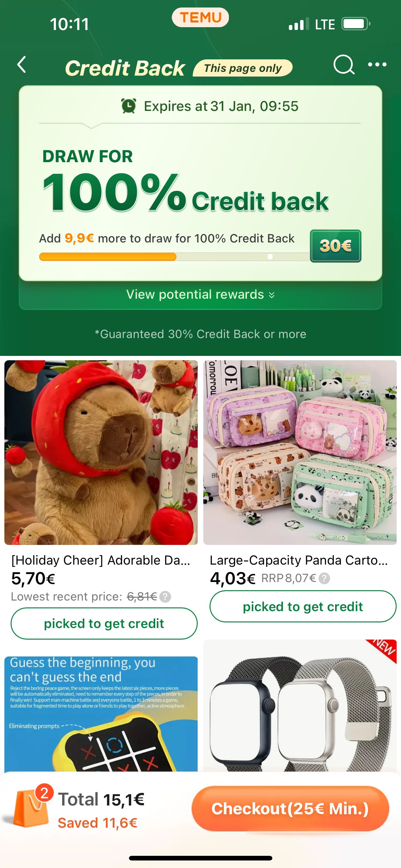Click the Checkout (25€ Min.) button
Screen dimensions: 401x868
click(290, 808)
